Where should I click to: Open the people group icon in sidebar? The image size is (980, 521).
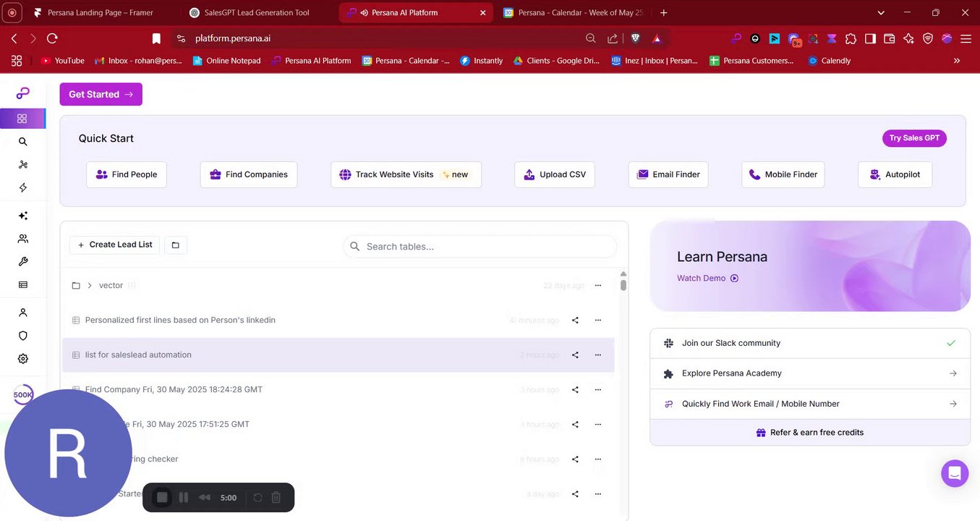[23, 239]
